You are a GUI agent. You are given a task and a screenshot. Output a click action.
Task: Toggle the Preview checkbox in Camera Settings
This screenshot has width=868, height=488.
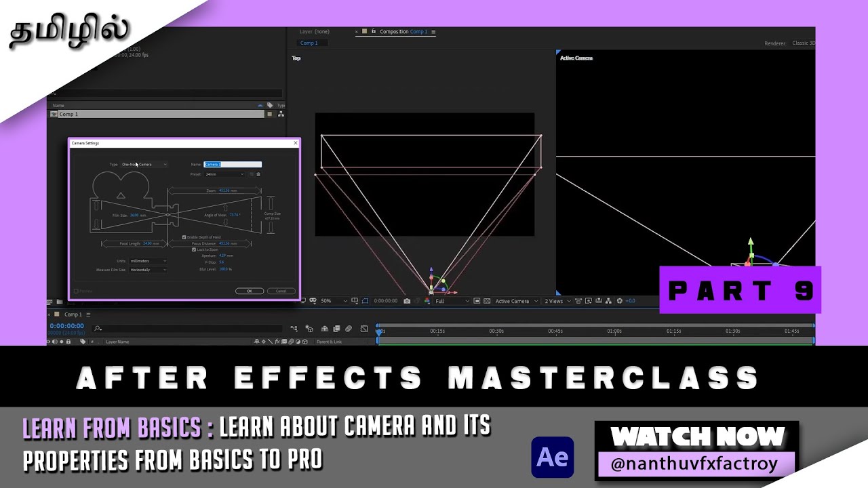click(76, 291)
